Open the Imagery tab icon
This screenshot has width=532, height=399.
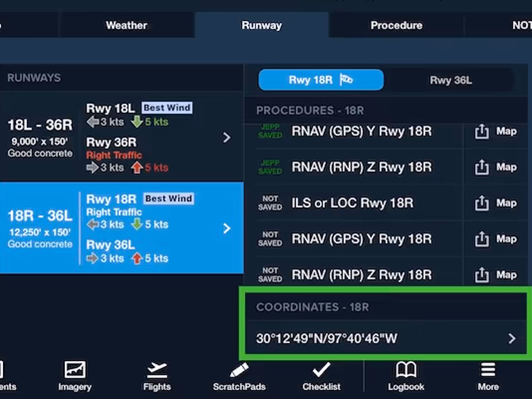(74, 370)
